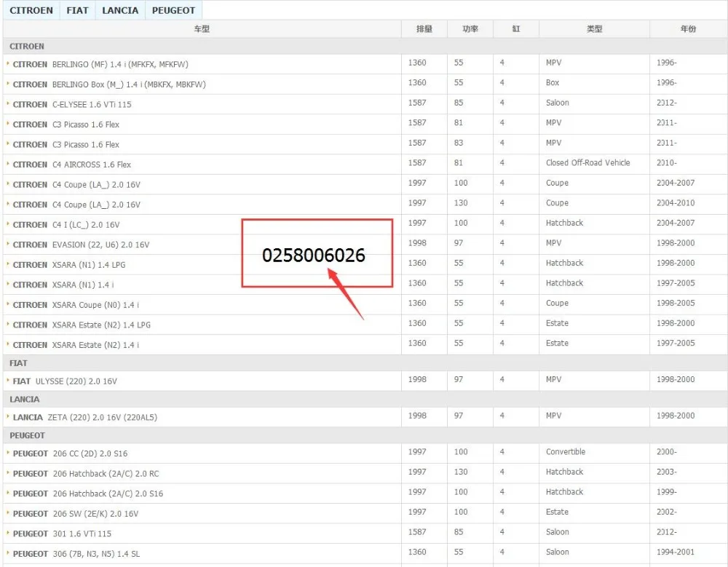Click the CITROEN group header row
728x567 pixels.
(x=365, y=47)
